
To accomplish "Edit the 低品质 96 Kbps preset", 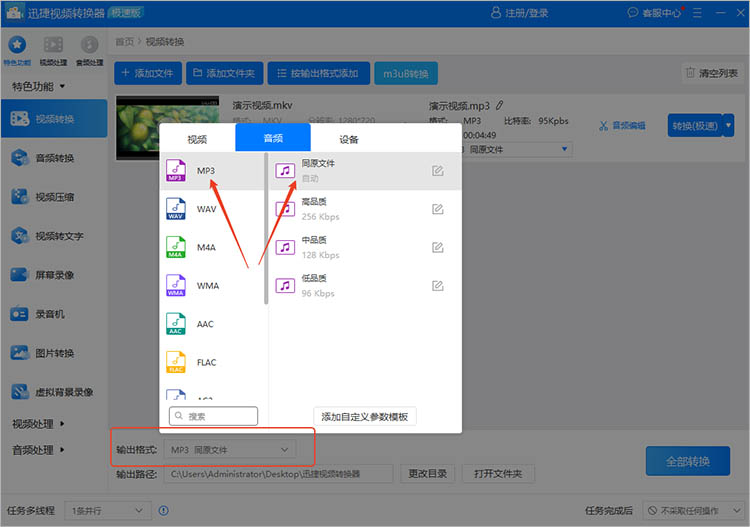I will click(438, 285).
